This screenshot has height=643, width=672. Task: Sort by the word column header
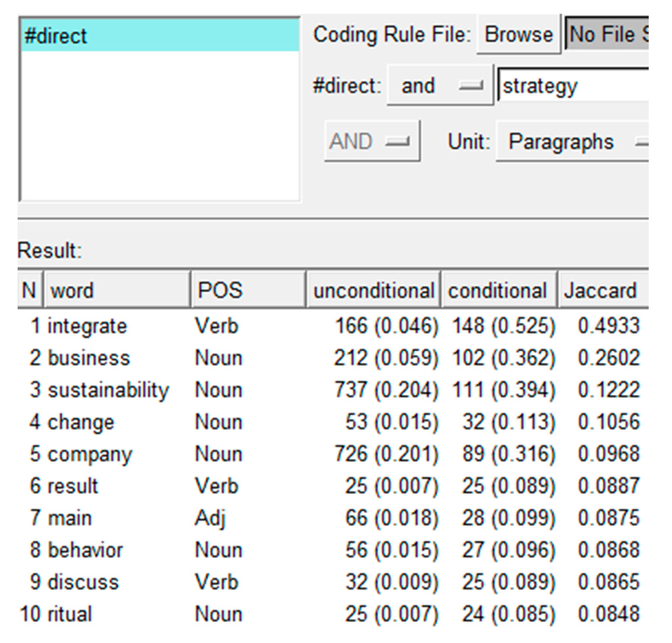tap(116, 290)
